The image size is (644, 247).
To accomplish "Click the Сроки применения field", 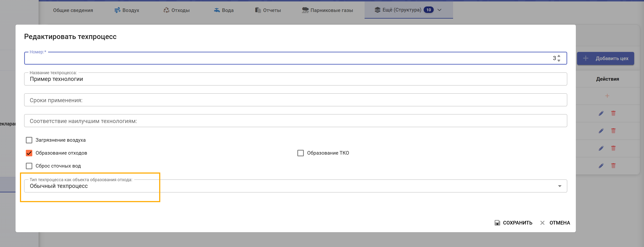I will click(x=295, y=100).
